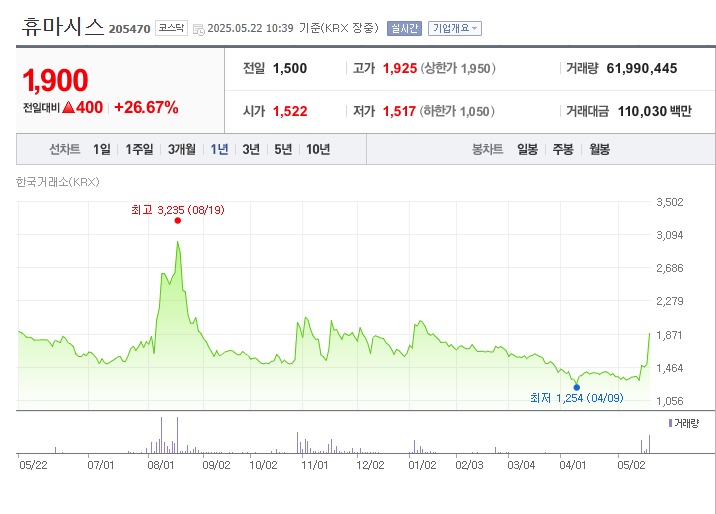Click the current price 1,900

coord(55,80)
